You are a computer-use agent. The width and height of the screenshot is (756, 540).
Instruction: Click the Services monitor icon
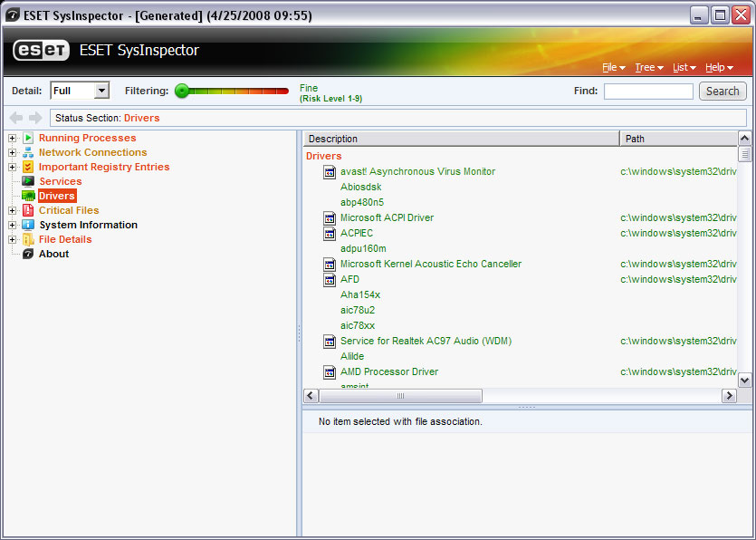pyautogui.click(x=28, y=181)
